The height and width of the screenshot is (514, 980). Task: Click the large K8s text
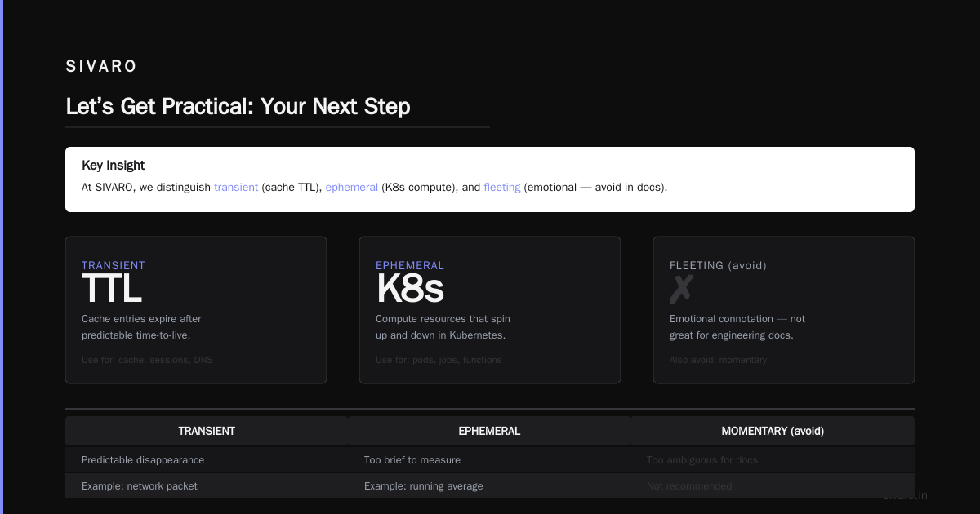click(x=410, y=289)
